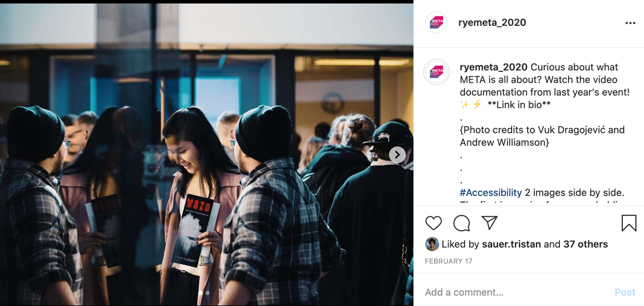Click the woman holding META booklet photo
Screen dimensions: 644x306
207,155
